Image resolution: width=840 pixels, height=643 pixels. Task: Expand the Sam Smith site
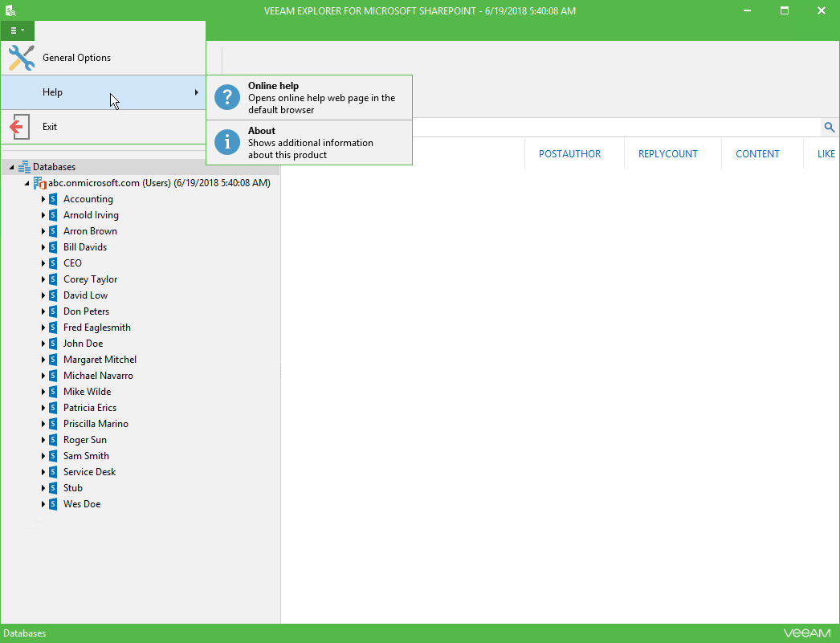coord(43,456)
